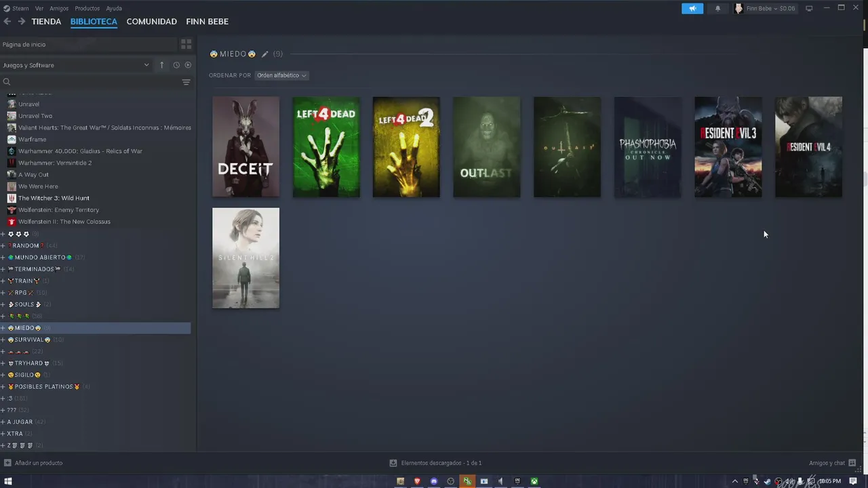Switch to the BIBLIOTECA tab

tap(94, 22)
